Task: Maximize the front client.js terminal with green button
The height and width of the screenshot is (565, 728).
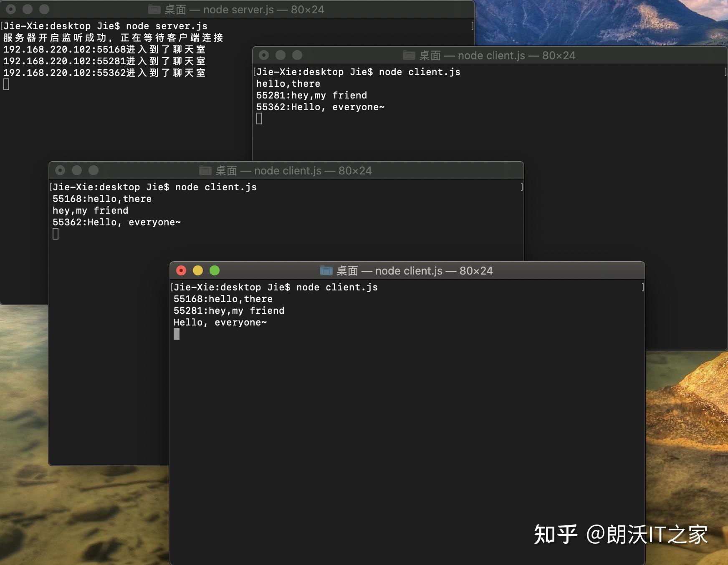Action: pos(215,270)
